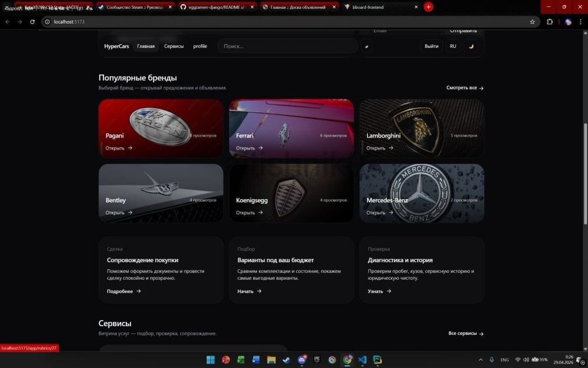Open the Главная nav item
The height and width of the screenshot is (368, 588).
[146, 46]
